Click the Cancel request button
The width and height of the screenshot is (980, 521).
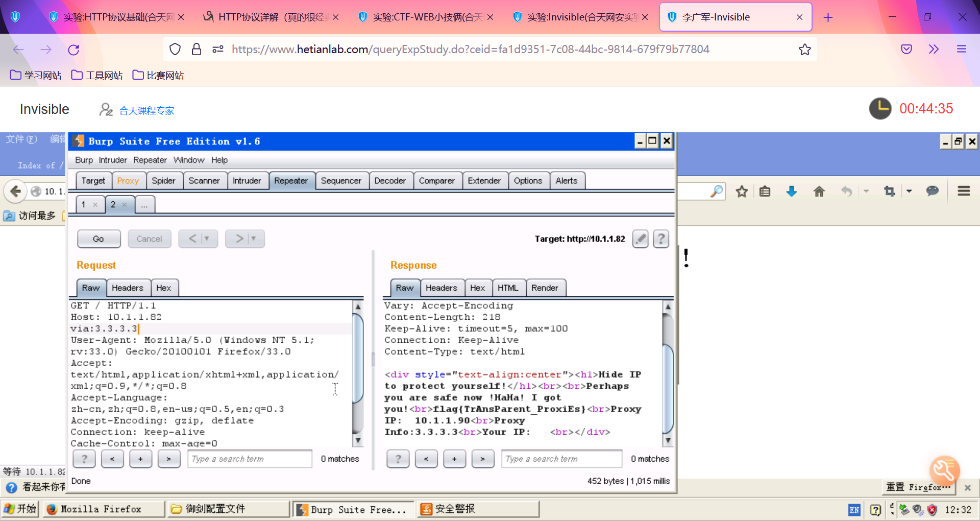[x=149, y=239]
